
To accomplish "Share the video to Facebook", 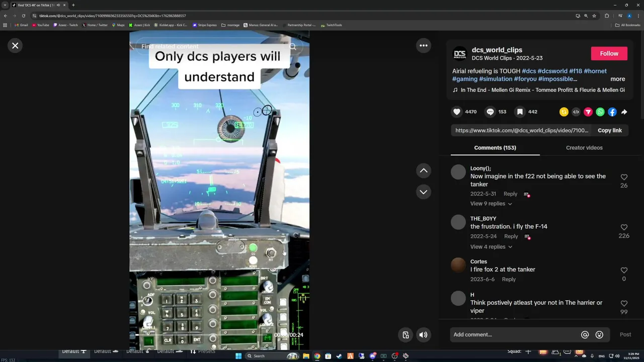I will [x=612, y=112].
